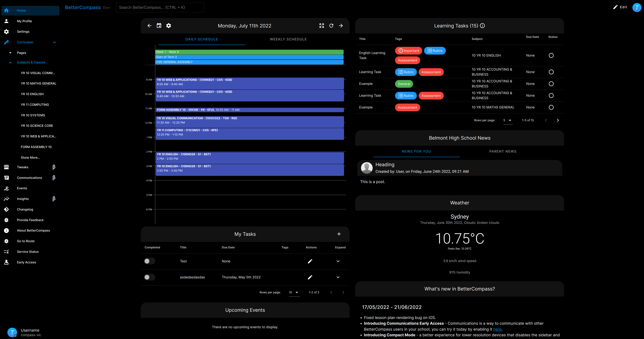Click the BetterCompass search bar
The width and height of the screenshot is (644, 339).
160,8
